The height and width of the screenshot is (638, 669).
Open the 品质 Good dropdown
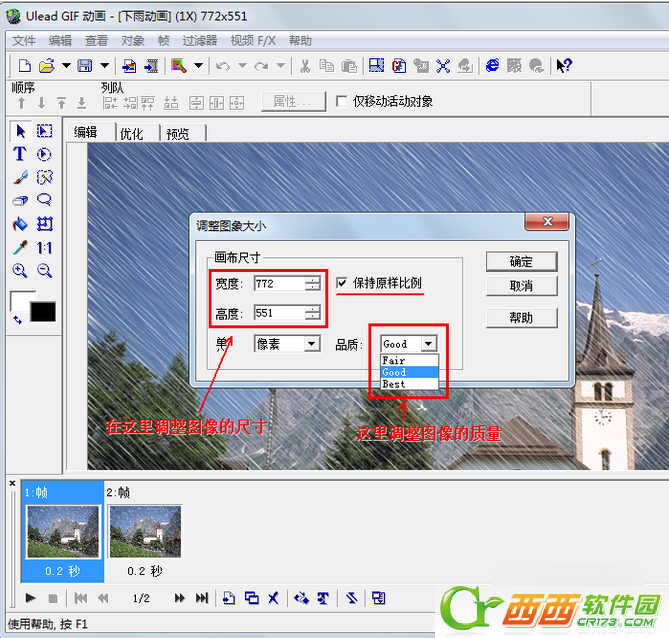point(428,344)
